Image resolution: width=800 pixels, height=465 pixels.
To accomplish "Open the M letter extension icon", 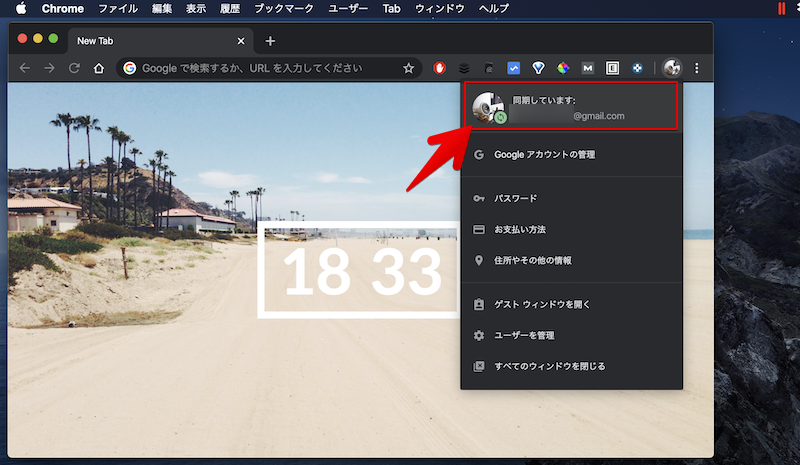I will [x=588, y=68].
